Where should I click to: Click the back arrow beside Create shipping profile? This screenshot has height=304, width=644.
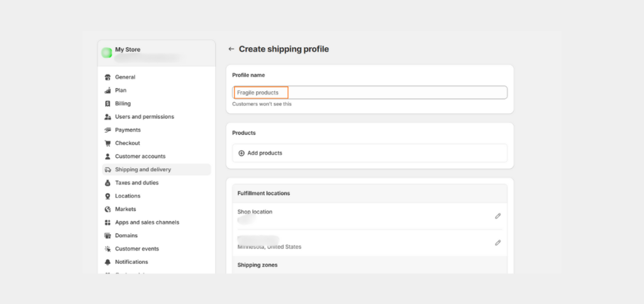tap(231, 49)
